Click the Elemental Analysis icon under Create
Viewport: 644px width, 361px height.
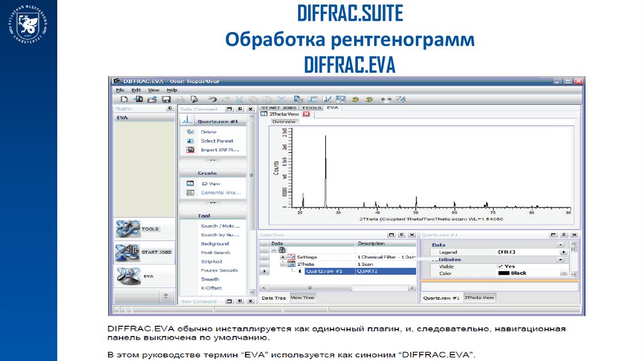(x=190, y=192)
